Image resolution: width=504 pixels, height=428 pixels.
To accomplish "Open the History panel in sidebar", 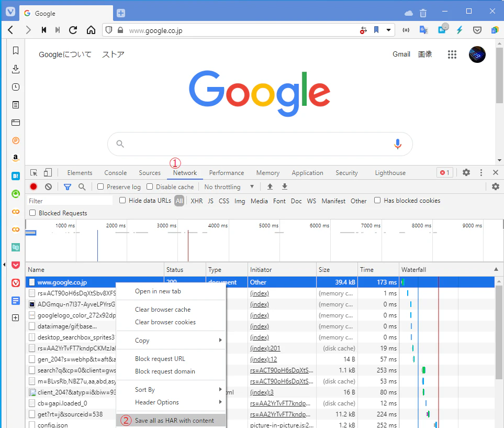I will 15,87.
